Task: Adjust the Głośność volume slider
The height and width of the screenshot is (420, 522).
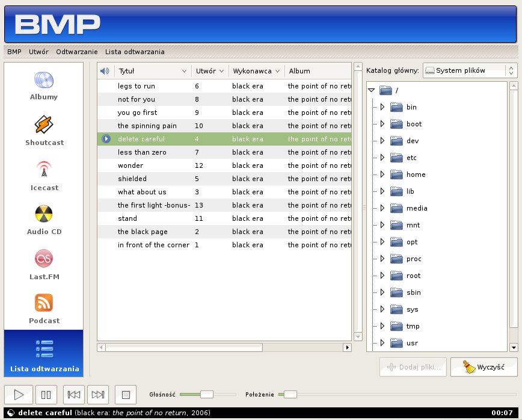Action: pos(207,394)
